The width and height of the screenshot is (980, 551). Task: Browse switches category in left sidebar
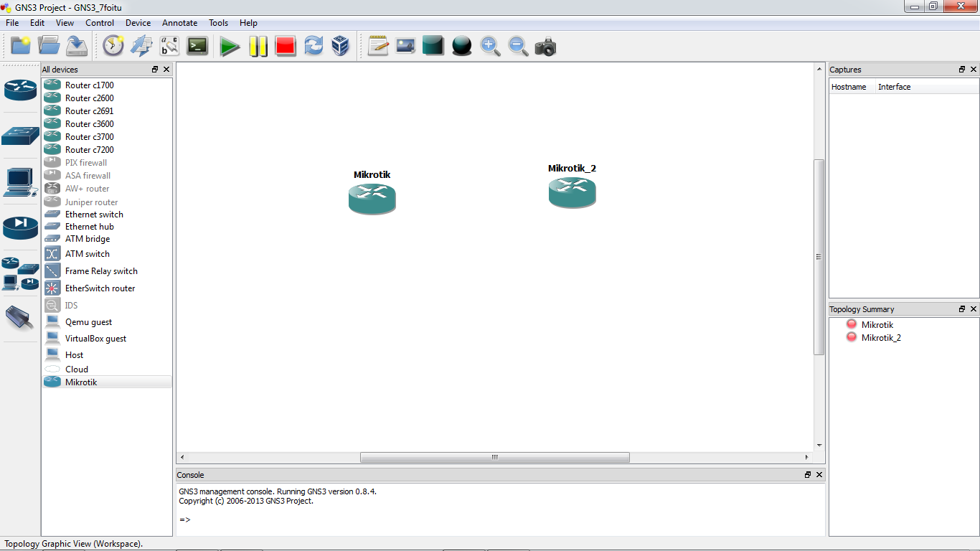click(x=20, y=135)
